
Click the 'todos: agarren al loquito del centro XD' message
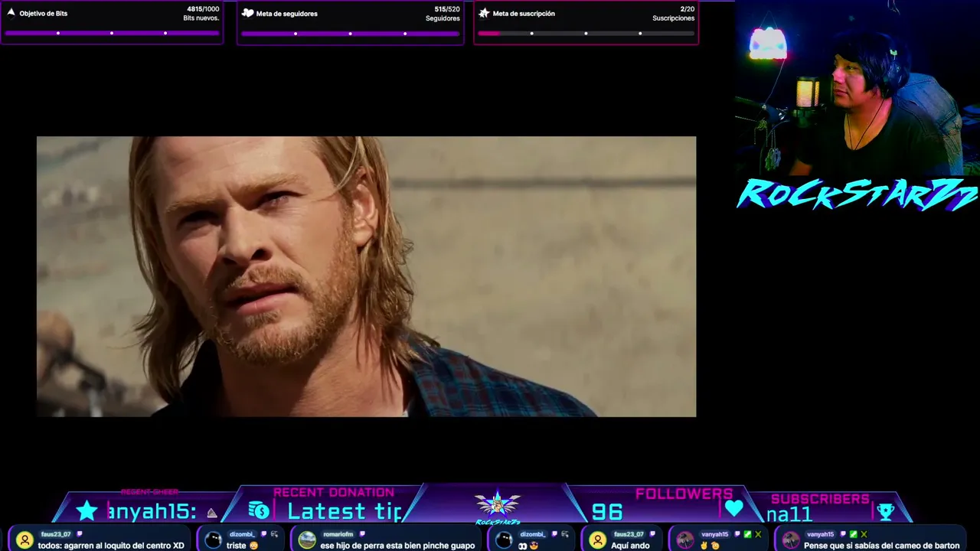coord(111,546)
